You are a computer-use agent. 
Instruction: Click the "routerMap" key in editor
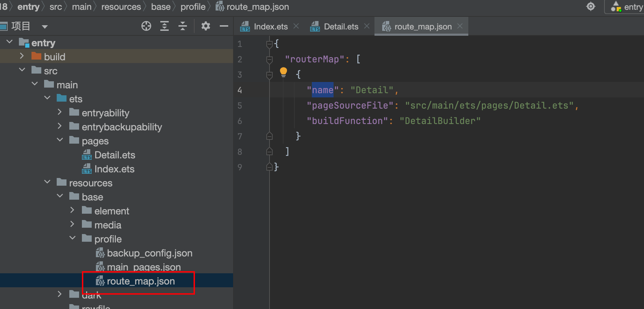314,59
